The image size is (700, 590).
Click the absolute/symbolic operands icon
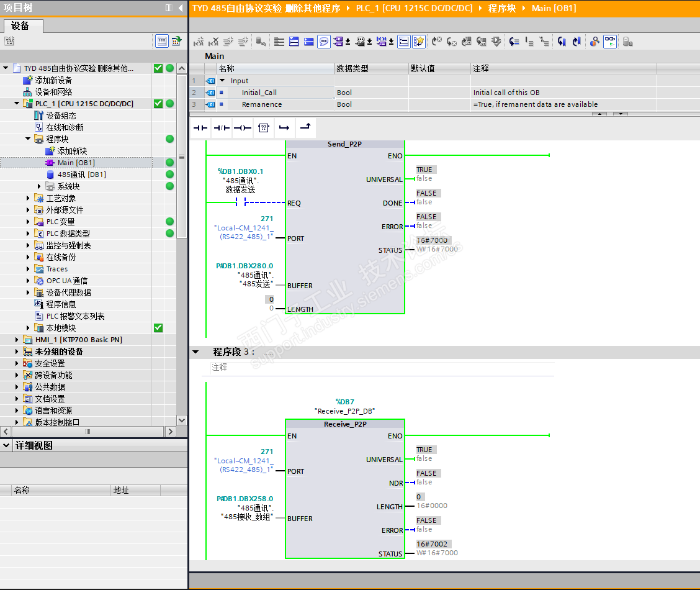[338, 42]
